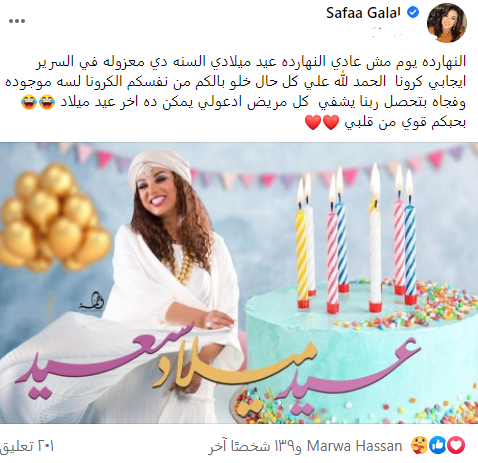478x463 pixels.
Task: Click the blue thumbs-up like reaction icon
Action: [437, 445]
